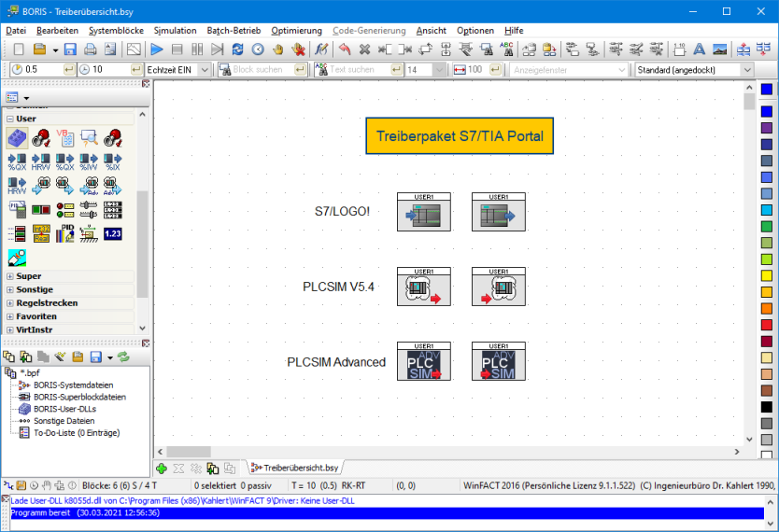This screenshot has width=779, height=532.
Task: Collapse the User block group
Action: click(10, 119)
